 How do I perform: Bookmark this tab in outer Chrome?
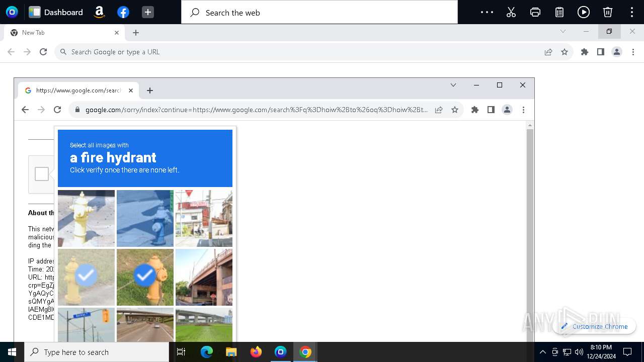565,52
